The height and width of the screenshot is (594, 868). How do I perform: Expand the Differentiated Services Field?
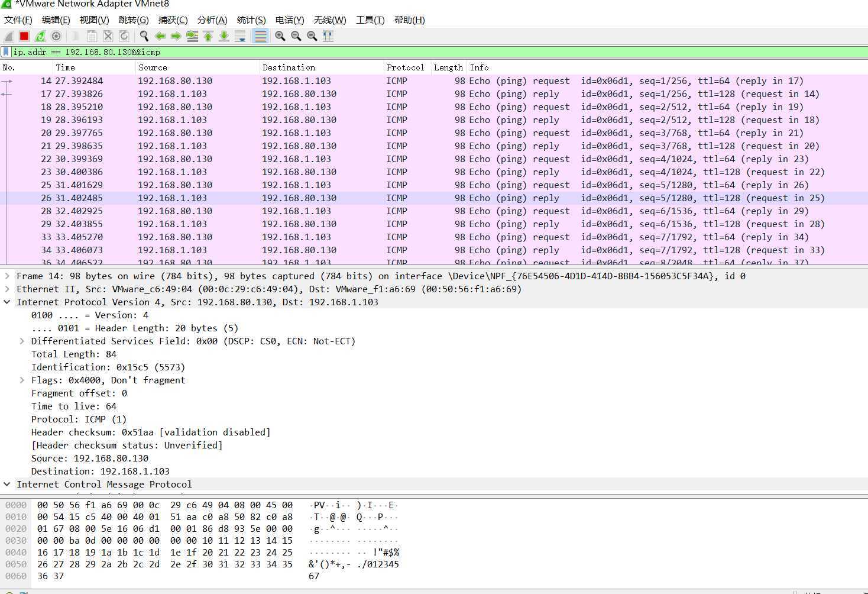[22, 341]
